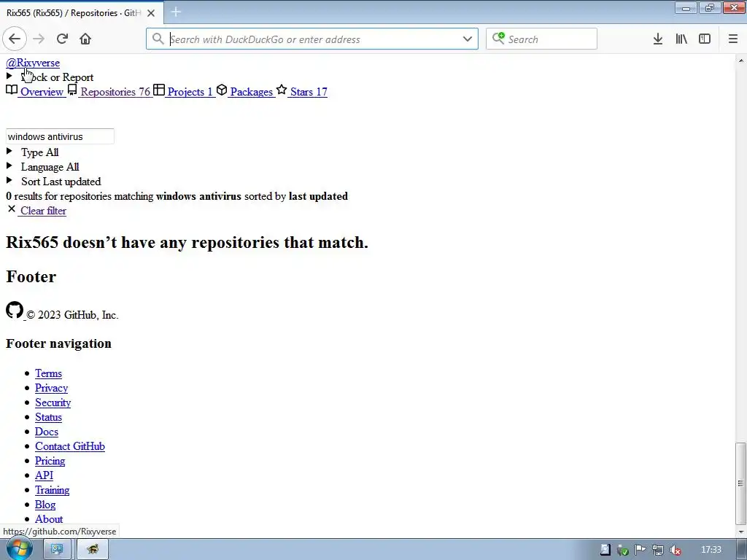Open the Status footer link
Screen dimensions: 747x560
48,417
